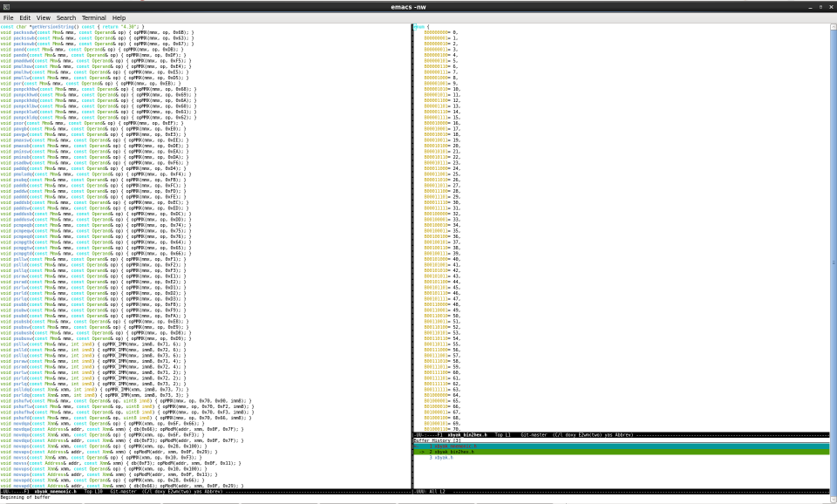Screen dimensions: 837x504
Task: Close the emacs -nw terminal window
Action: [831, 7]
